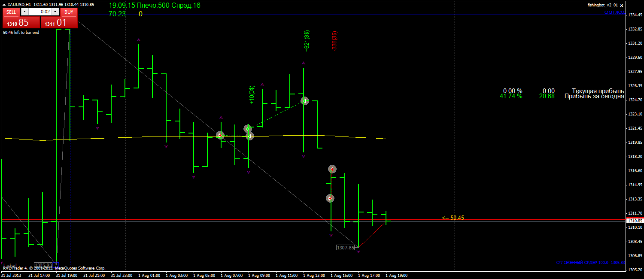Click the green 70.23 value

point(117,14)
